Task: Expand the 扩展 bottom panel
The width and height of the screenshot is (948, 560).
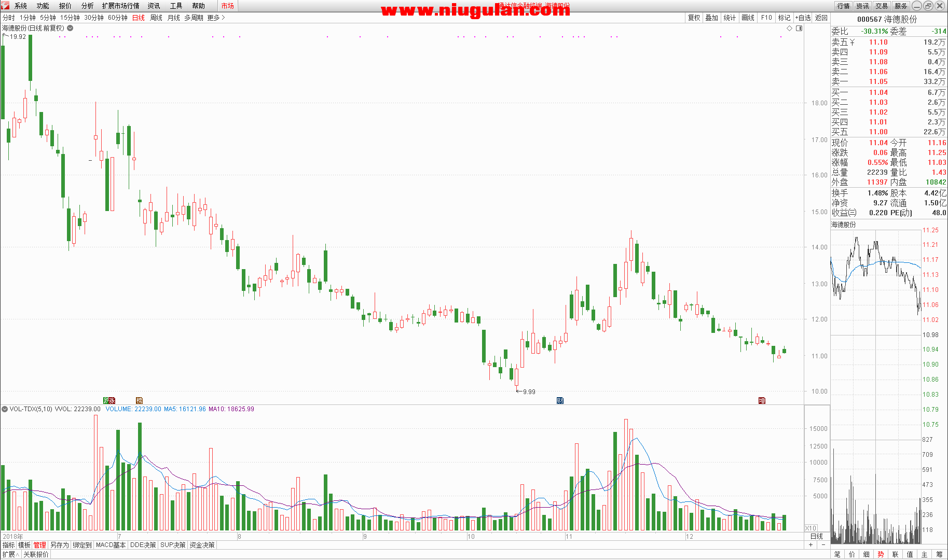Action: tap(10, 554)
